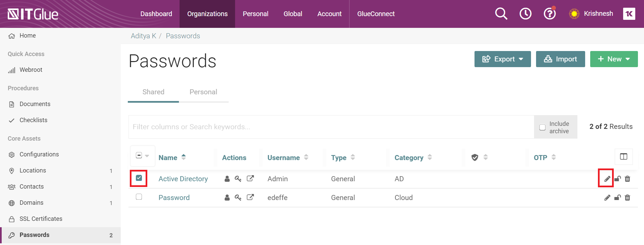Open GlueConnect menu
The height and width of the screenshot is (245, 644).
376,14
